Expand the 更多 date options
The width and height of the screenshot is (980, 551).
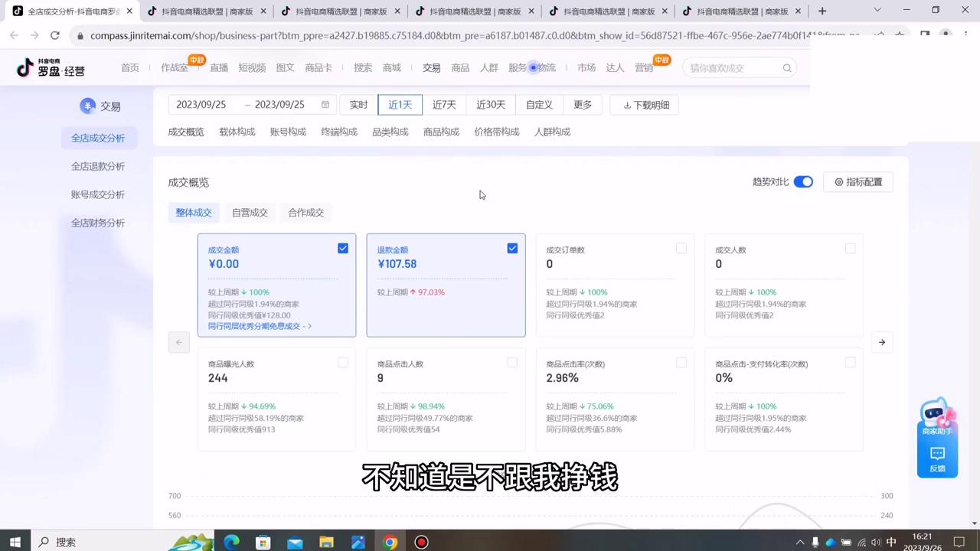582,105
